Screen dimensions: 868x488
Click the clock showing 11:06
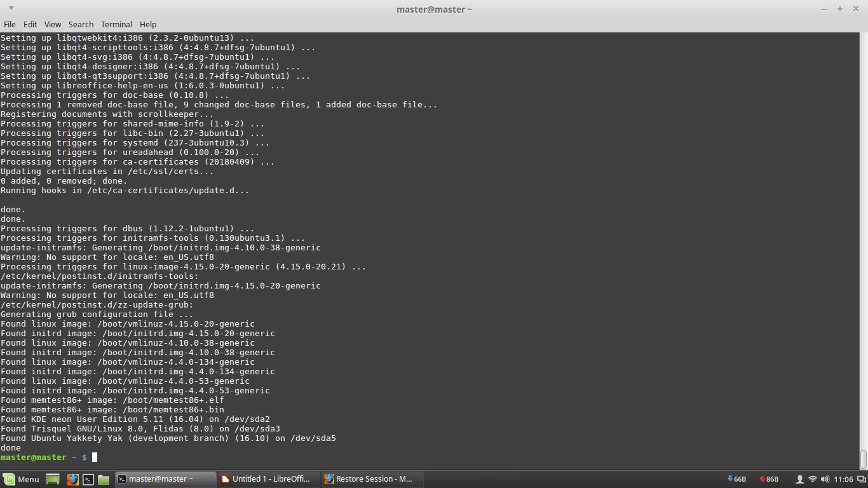844,479
